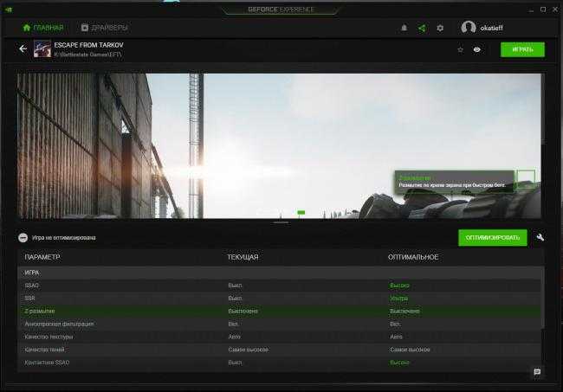Click the Игра не оптимизирована status text
This screenshot has height=392, width=563.
click(x=64, y=238)
